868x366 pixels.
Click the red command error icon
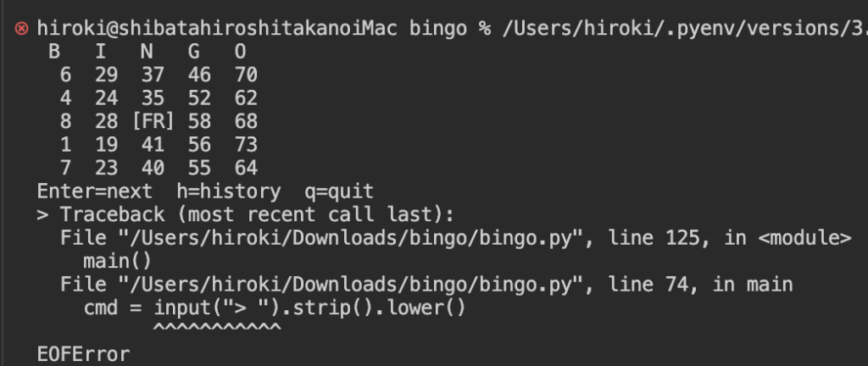click(x=22, y=29)
